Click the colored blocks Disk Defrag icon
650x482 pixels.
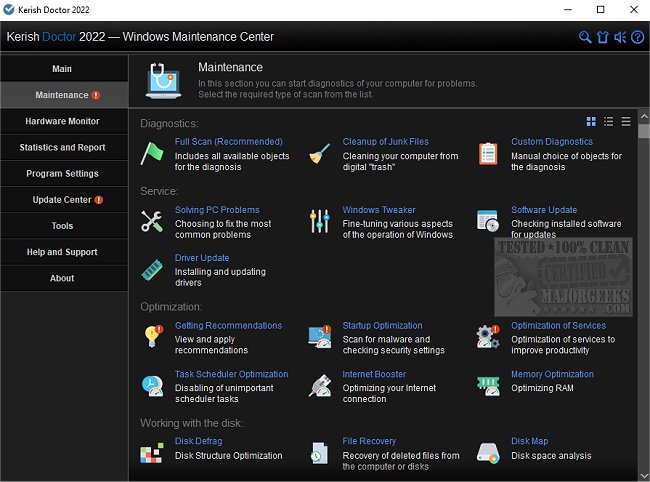(x=151, y=453)
